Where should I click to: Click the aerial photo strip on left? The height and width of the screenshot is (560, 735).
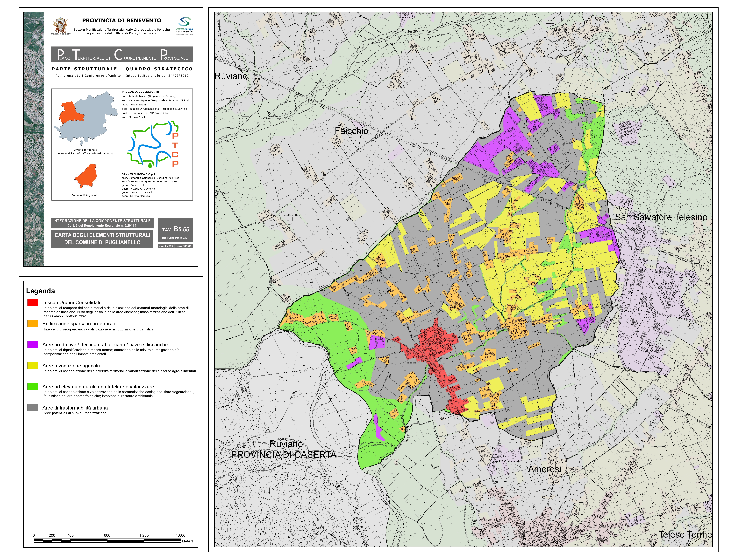[x=34, y=139]
